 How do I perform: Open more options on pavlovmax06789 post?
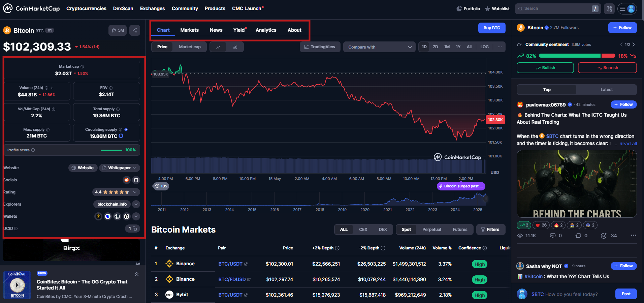click(x=633, y=236)
